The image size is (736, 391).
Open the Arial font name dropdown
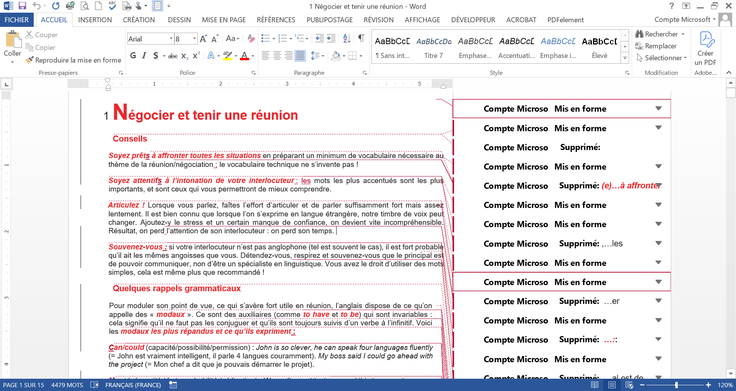coord(150,39)
